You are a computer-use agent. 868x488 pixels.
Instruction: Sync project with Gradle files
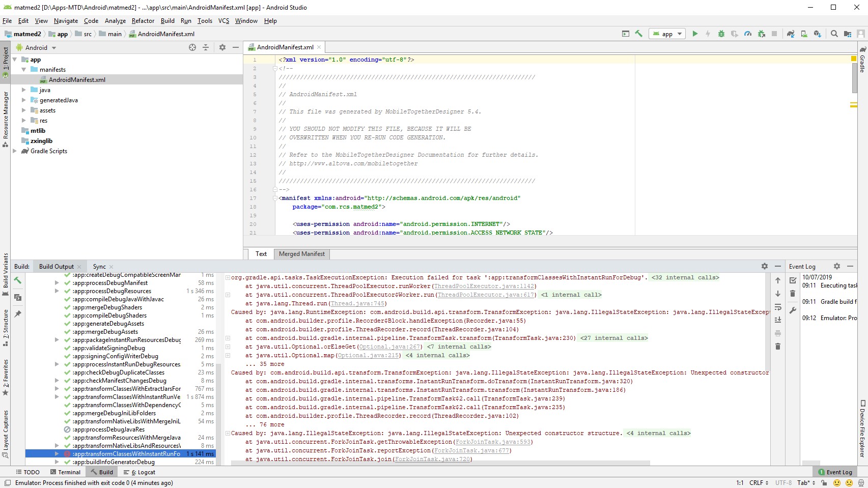[790, 34]
